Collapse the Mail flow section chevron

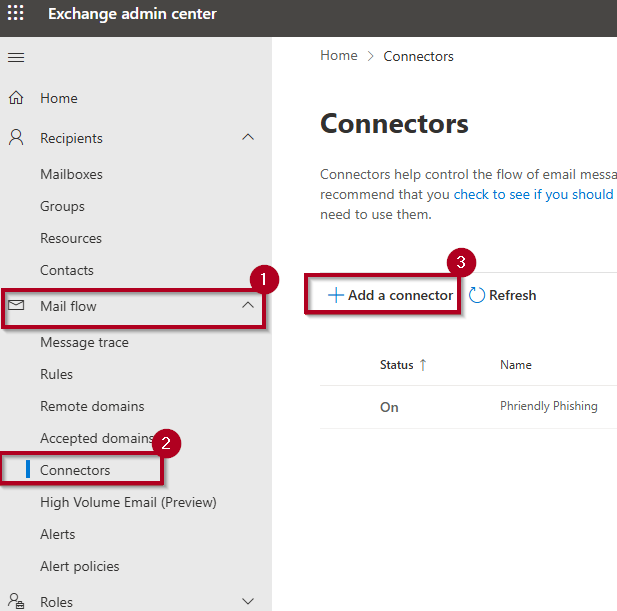tap(248, 306)
